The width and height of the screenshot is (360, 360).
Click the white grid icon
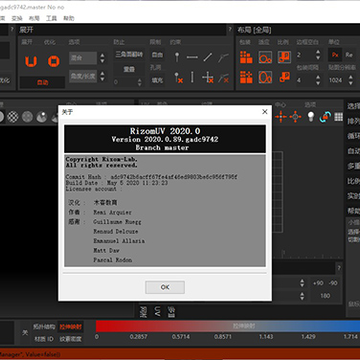[339, 117]
